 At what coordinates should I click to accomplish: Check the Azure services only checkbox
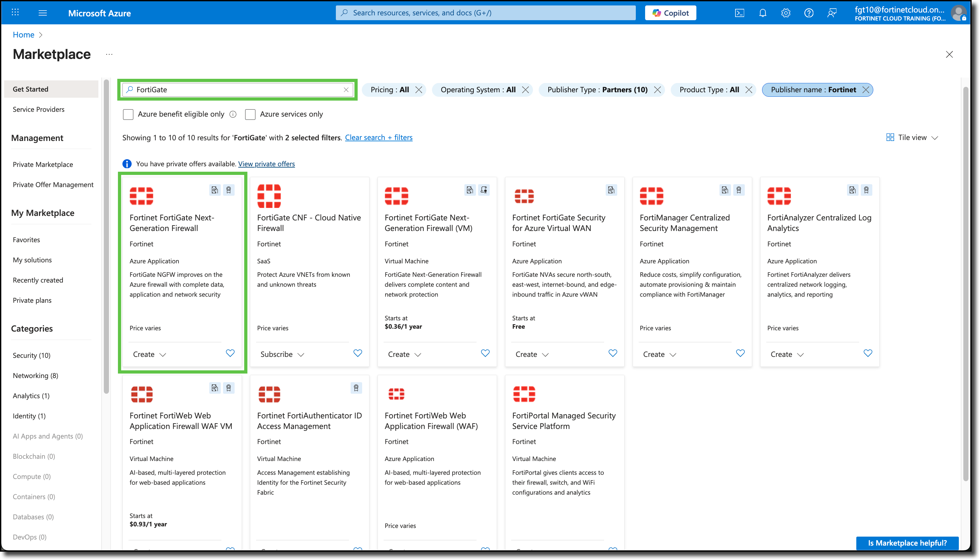click(250, 114)
